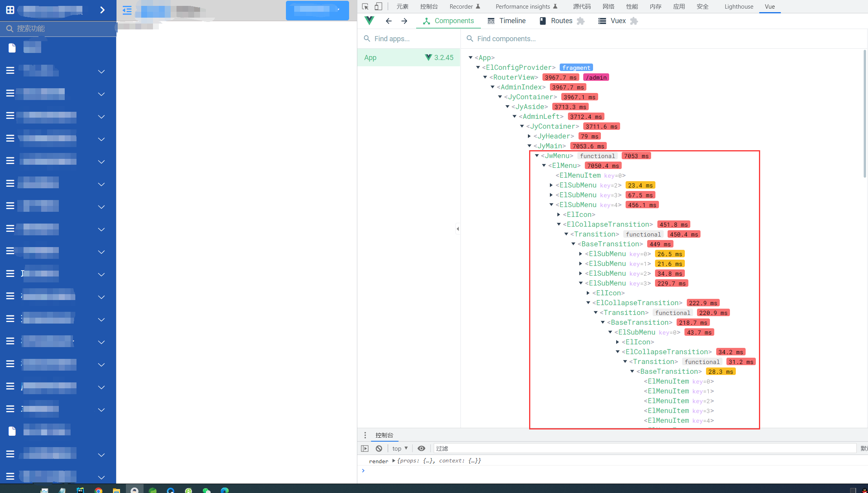This screenshot has height=493, width=868.
Task: Collapse the blue sidebar using the arrow toggle
Action: pos(103,10)
